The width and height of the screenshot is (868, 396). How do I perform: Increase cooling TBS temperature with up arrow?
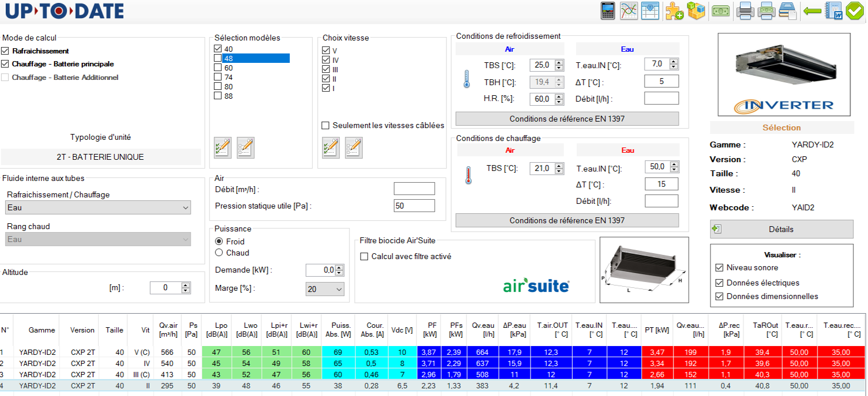click(x=559, y=62)
